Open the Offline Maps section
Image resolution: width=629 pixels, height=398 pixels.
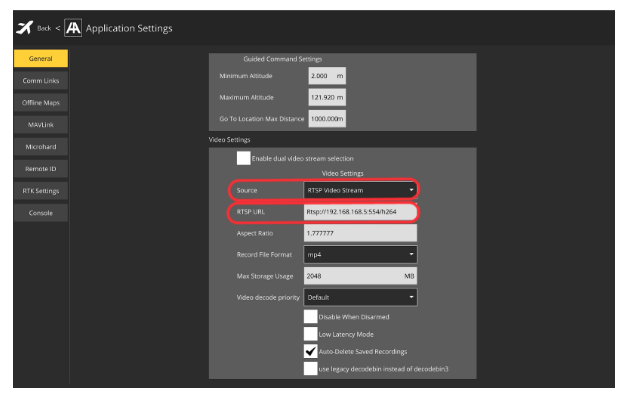[41, 103]
